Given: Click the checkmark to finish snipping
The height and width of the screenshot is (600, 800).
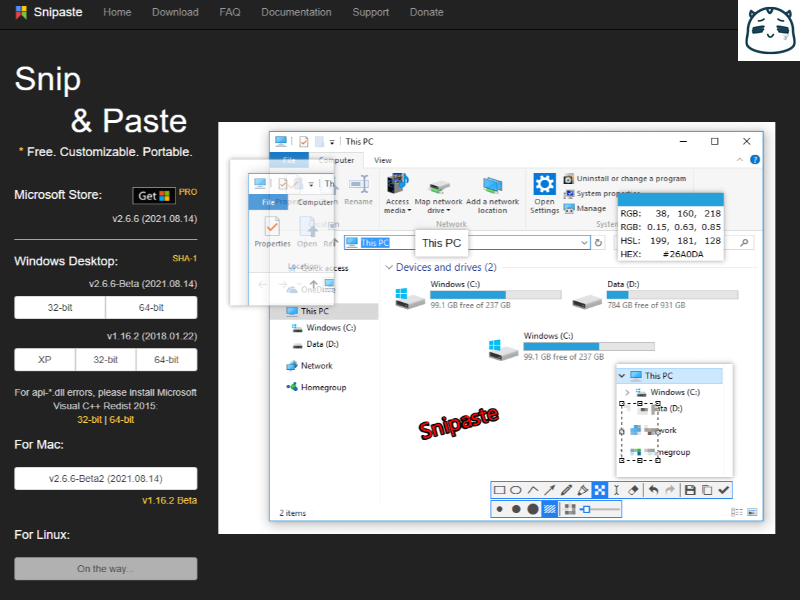Looking at the screenshot, I should [723, 490].
